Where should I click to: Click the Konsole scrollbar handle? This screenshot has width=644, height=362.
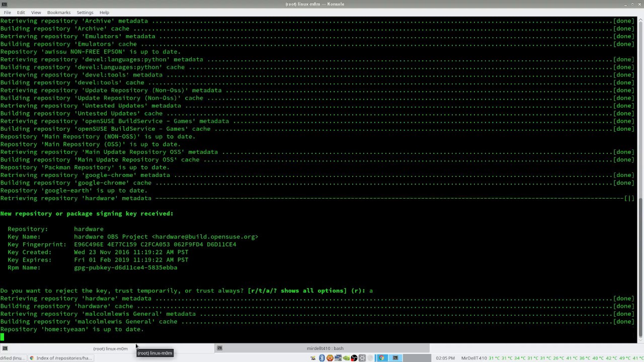[640, 267]
